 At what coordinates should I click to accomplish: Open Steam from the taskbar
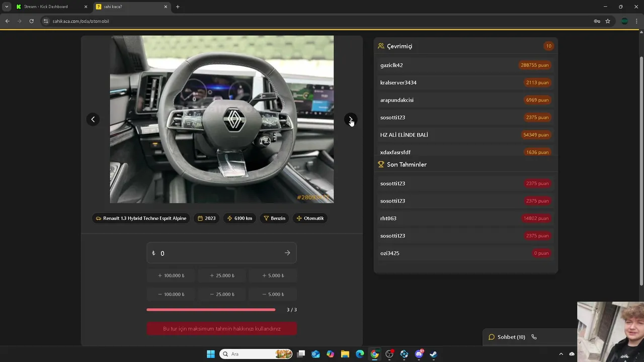tap(433, 354)
